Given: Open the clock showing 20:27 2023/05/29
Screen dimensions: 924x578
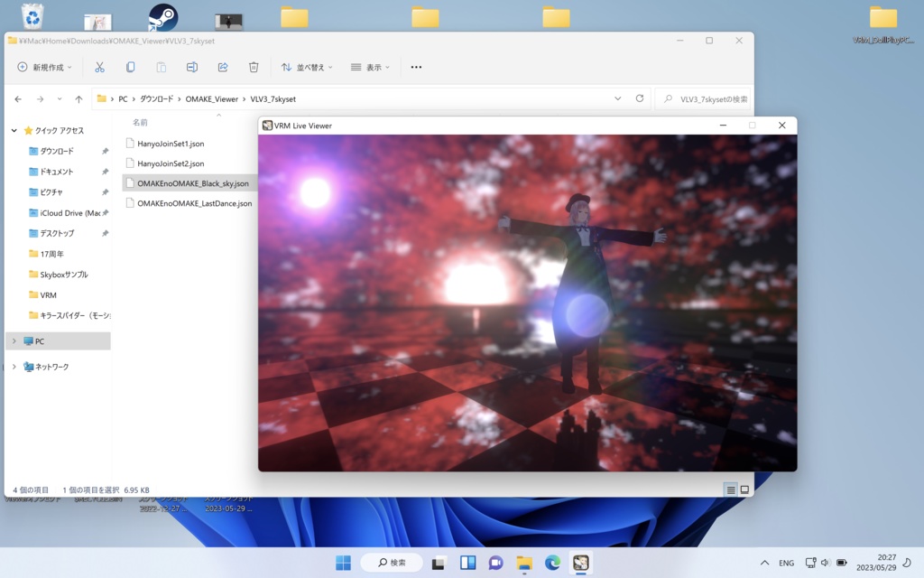Looking at the screenshot, I should 876,563.
